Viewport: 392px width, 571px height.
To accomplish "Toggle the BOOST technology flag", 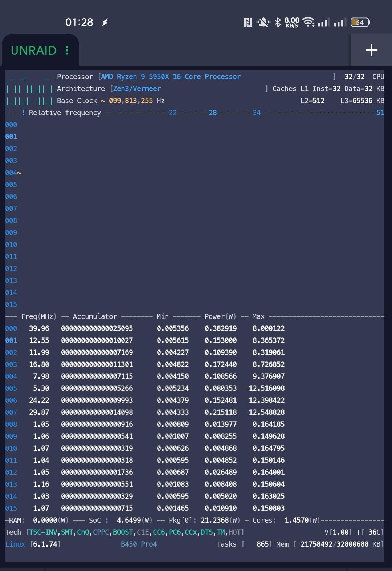I will [x=122, y=532].
